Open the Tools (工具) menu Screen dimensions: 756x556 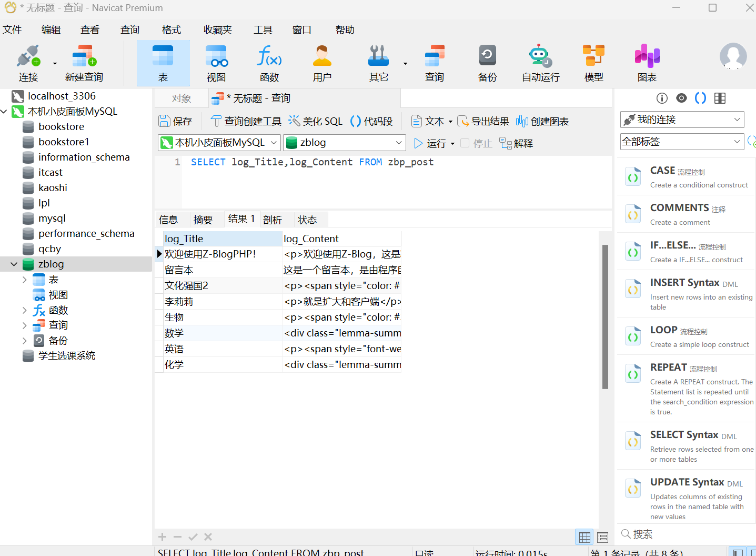[263, 30]
